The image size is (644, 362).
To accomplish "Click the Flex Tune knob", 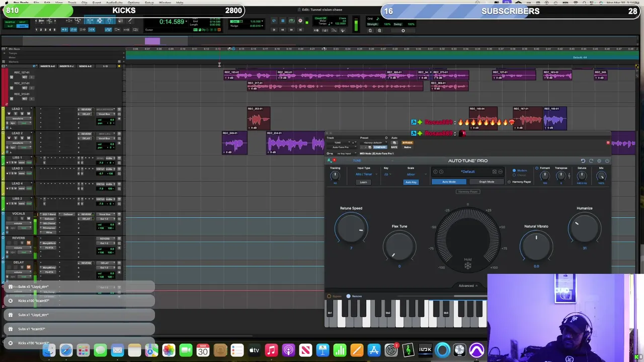I will (x=399, y=246).
